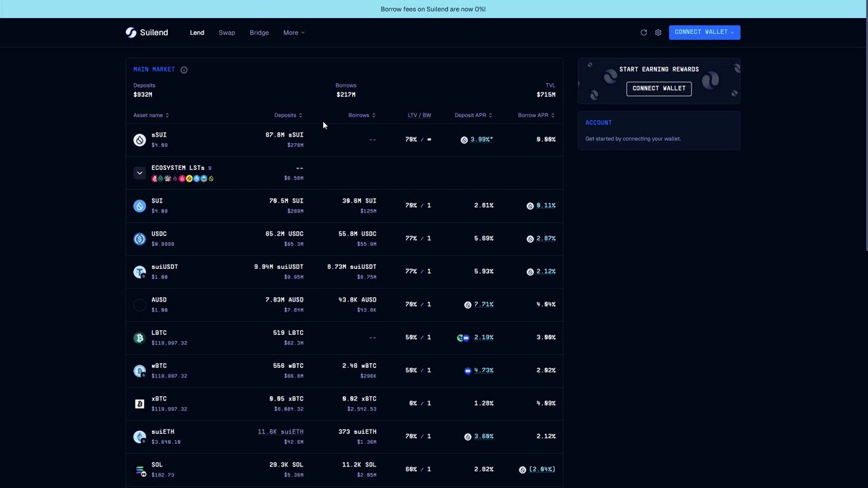Screen dimensions: 868x488
Task: Click Connect Wallet in rewards banner
Action: (659, 88)
